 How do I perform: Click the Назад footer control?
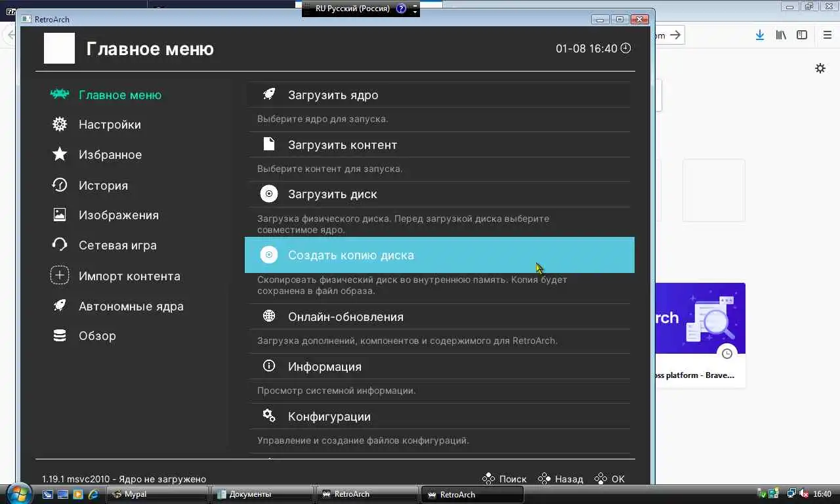pyautogui.click(x=561, y=479)
